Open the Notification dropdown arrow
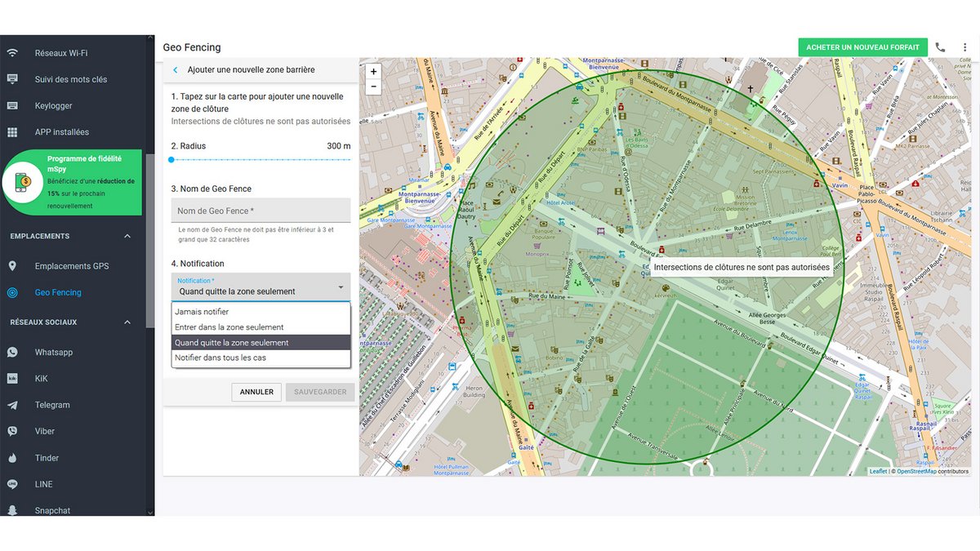Image resolution: width=980 pixels, height=551 pixels. [x=341, y=287]
